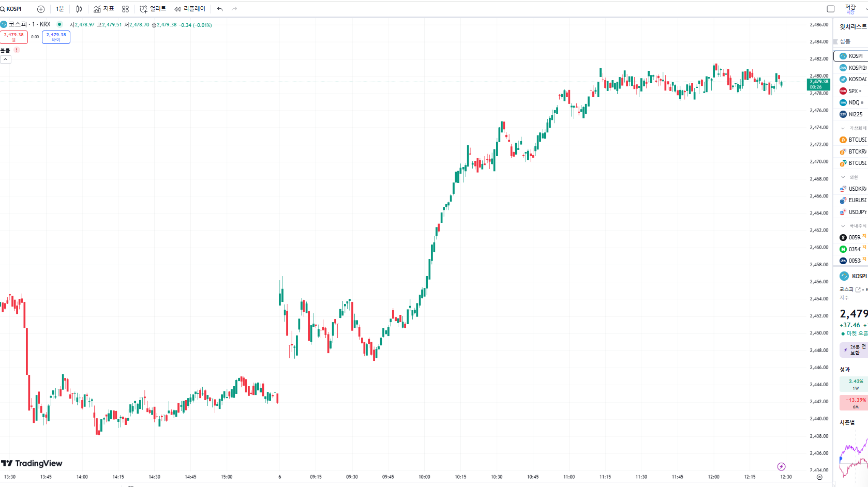Click the blue 2,479.38 buy button
This screenshot has height=487, width=868.
56,37
